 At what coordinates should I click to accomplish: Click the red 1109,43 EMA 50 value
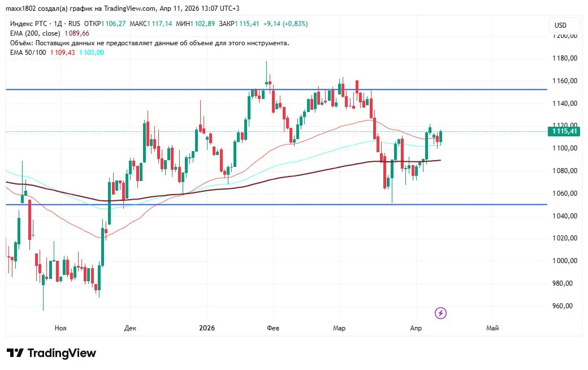(62, 52)
